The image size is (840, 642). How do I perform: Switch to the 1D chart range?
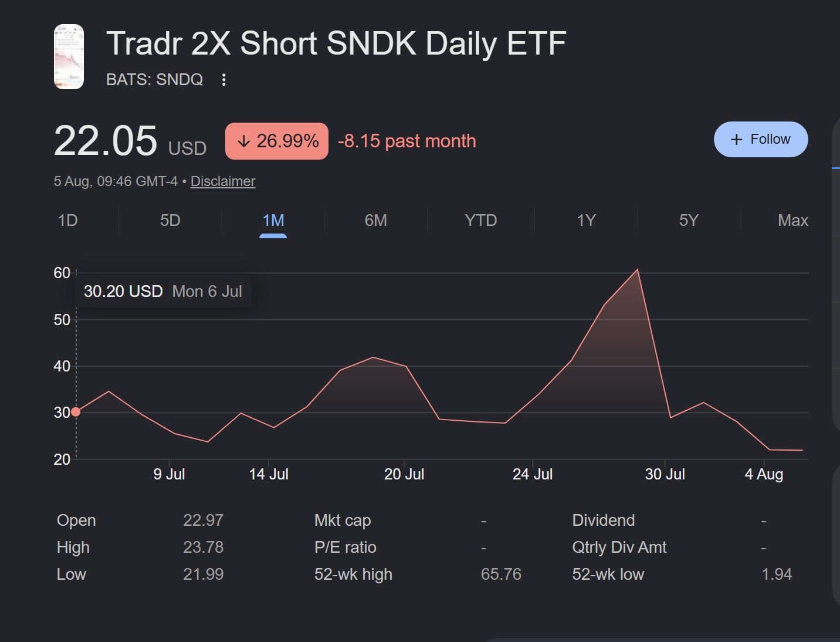pyautogui.click(x=68, y=221)
